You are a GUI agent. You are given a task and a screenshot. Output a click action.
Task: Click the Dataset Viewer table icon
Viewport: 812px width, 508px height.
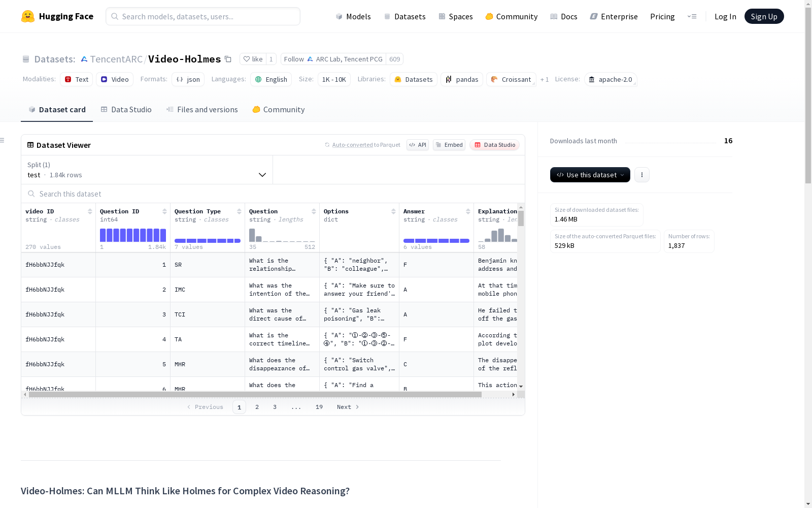(x=30, y=145)
